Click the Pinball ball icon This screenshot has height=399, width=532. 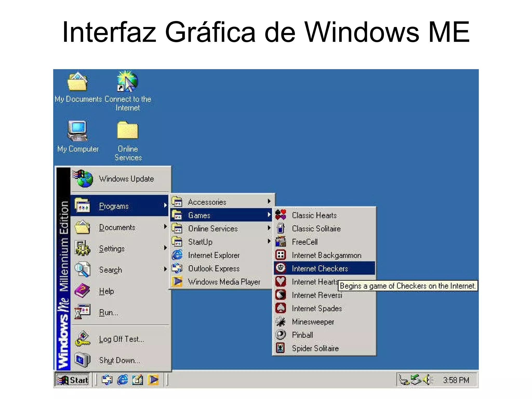point(281,335)
